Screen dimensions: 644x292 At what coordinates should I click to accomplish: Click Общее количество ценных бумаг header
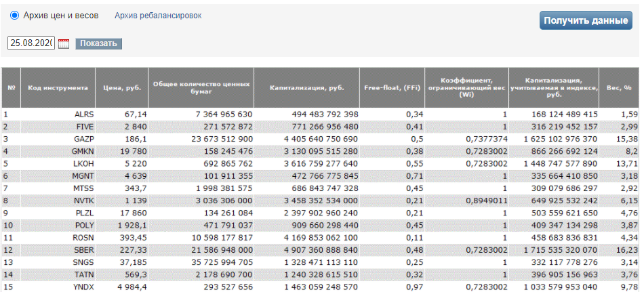(201, 87)
